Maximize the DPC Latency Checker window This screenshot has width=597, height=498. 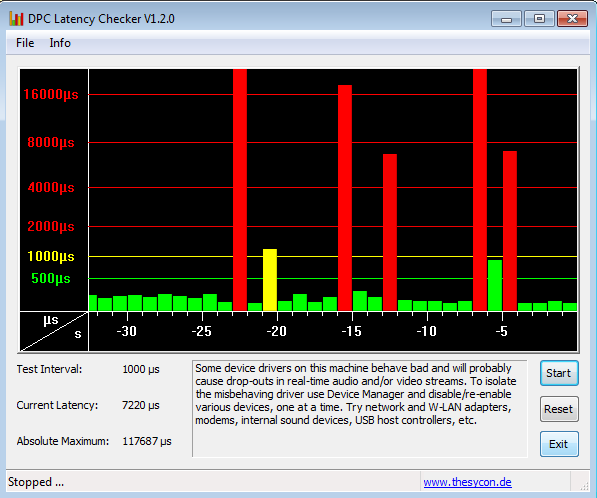(x=539, y=19)
